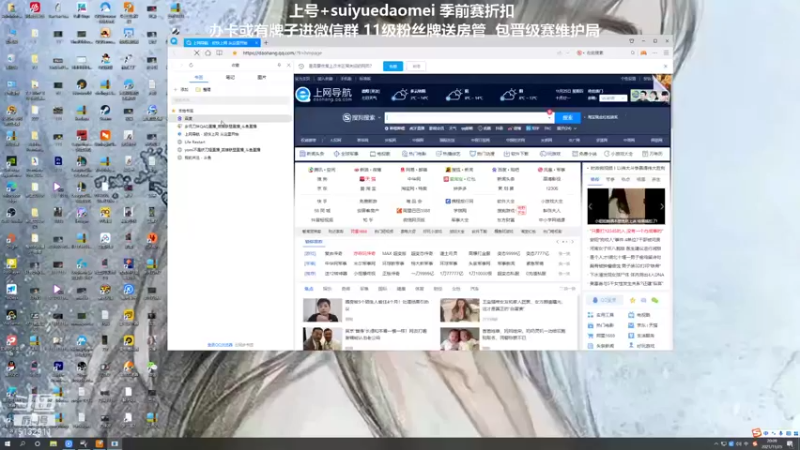Viewport: 800px width, 450px height.
Task: Open the Windows Start menu
Action: [x=8, y=444]
